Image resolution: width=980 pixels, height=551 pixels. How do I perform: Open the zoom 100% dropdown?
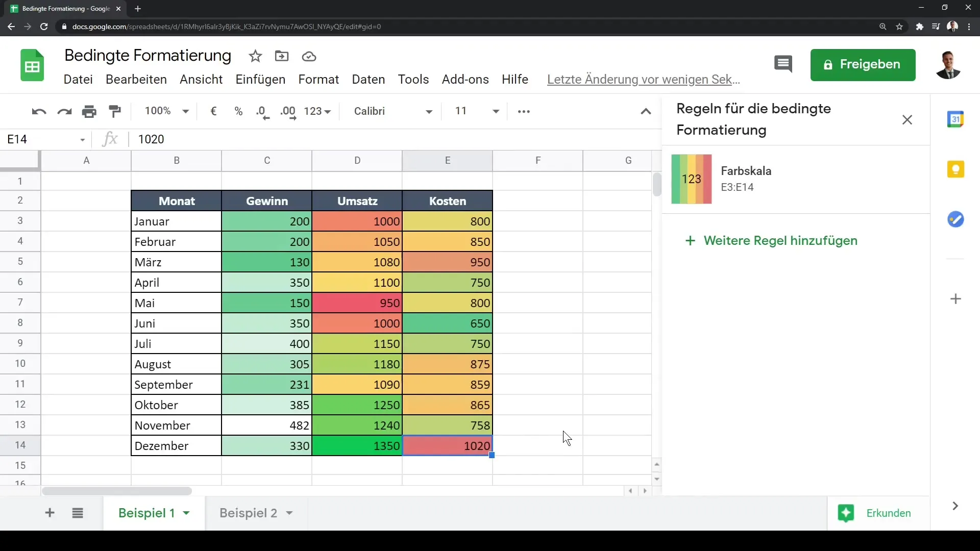coord(166,111)
